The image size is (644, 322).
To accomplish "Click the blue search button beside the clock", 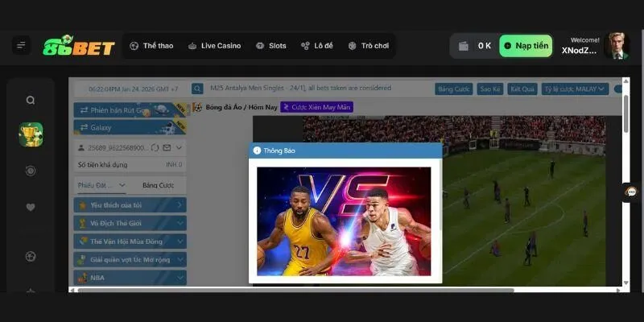I will (197, 89).
